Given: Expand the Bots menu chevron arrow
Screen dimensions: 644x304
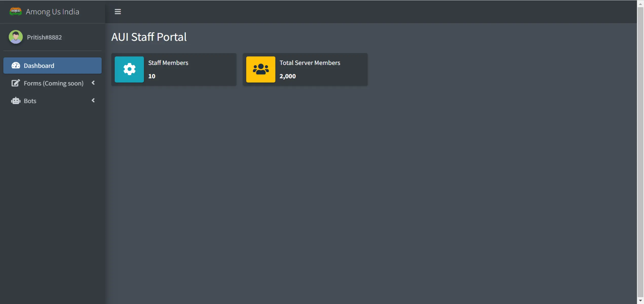Looking at the screenshot, I should (93, 101).
